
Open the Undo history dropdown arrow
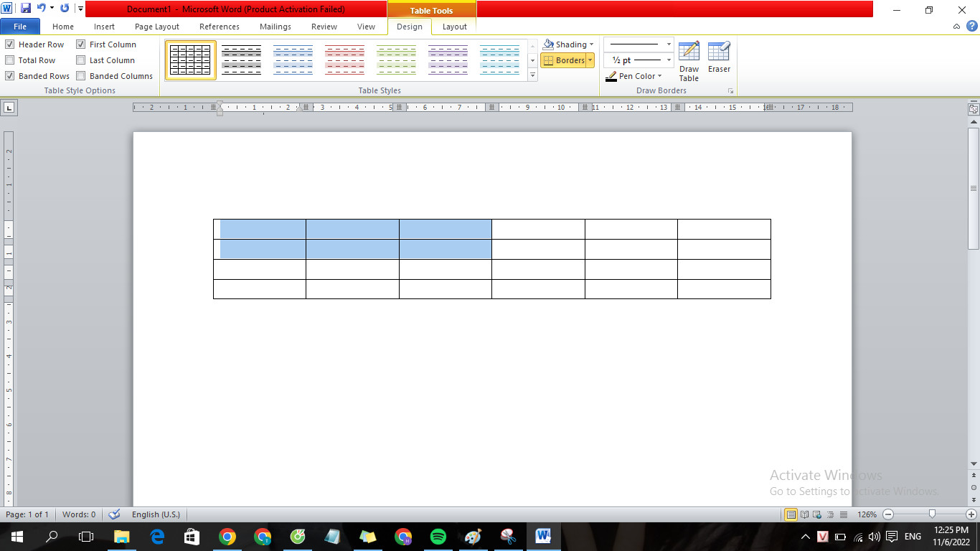coord(52,9)
